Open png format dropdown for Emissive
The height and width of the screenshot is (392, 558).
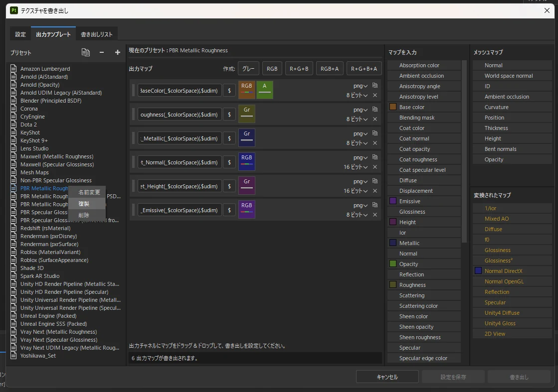tap(360, 205)
